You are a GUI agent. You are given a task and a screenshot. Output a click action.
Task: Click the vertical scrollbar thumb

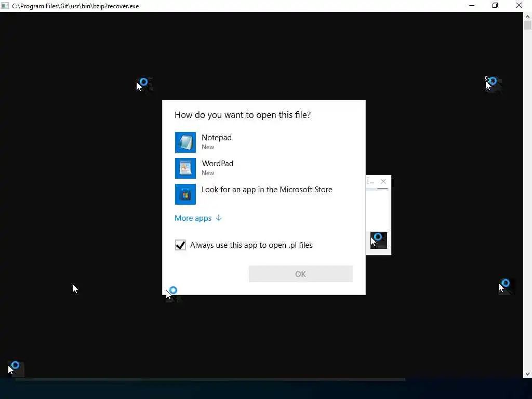point(527,25)
